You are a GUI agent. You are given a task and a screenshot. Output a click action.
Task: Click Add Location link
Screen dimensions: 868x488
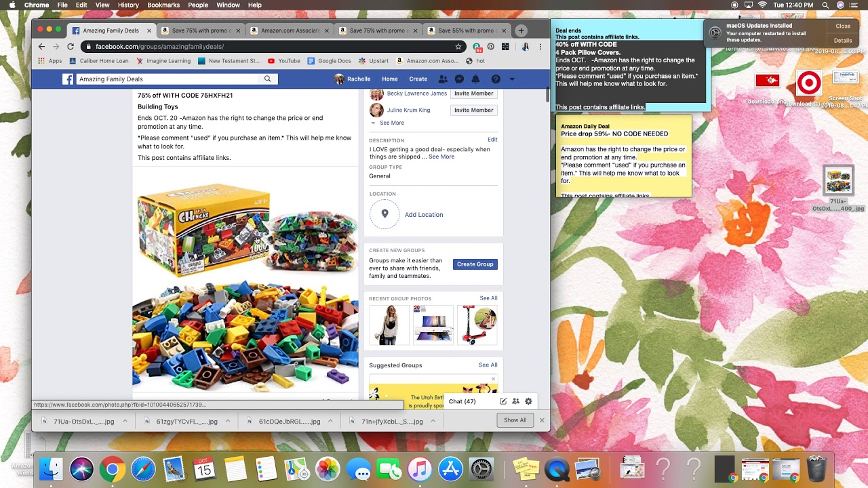tap(424, 215)
